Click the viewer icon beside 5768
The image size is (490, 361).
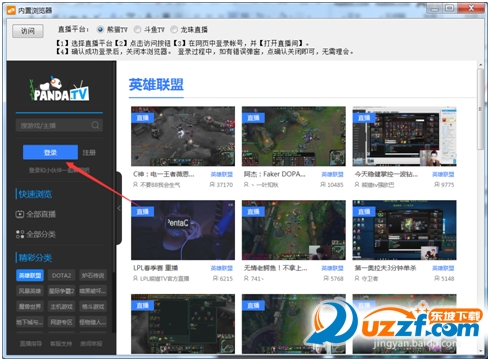pos(326,278)
